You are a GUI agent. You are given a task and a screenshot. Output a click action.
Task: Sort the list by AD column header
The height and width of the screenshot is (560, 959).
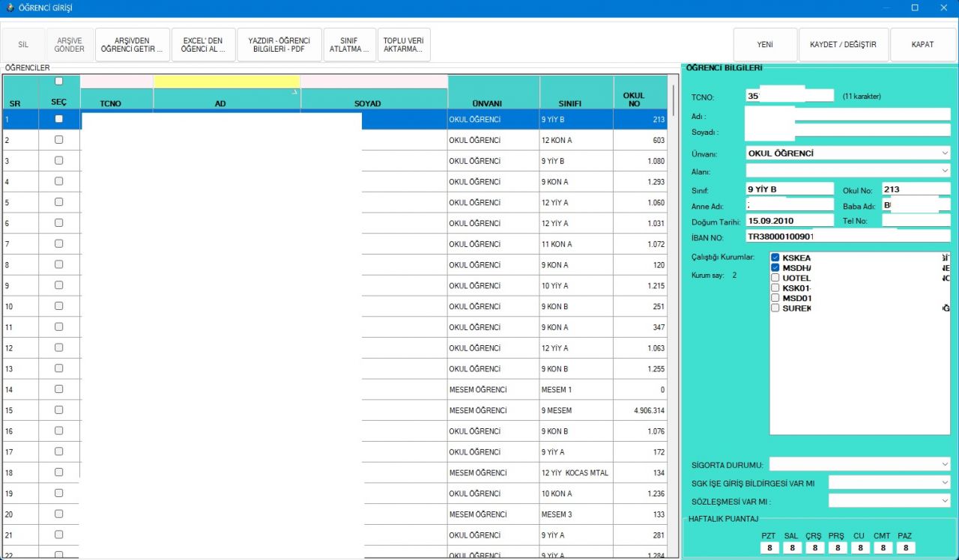point(220,103)
